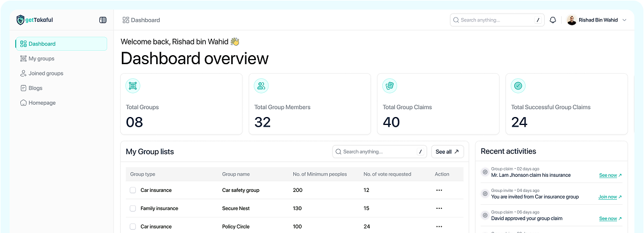Click No. of vote requested column header

click(387, 174)
